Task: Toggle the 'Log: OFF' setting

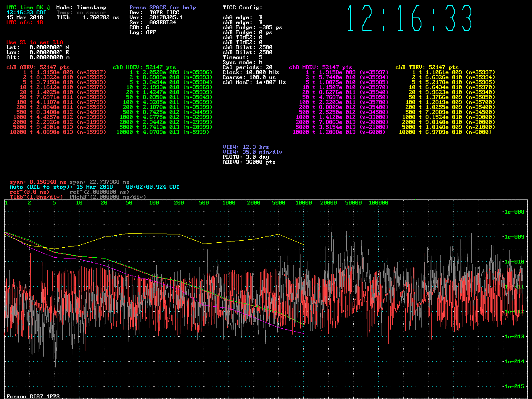Action: point(143,32)
